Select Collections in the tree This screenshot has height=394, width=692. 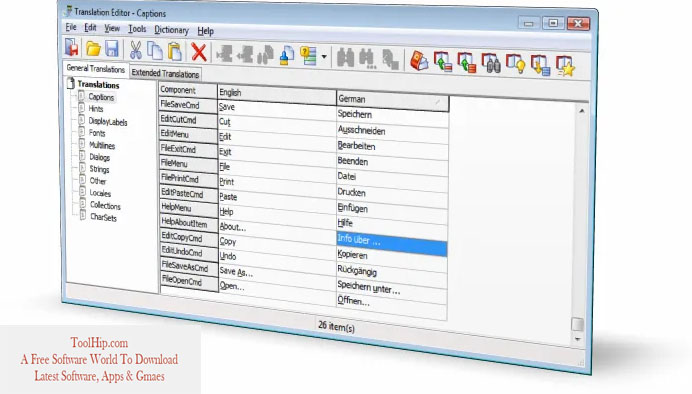click(105, 206)
